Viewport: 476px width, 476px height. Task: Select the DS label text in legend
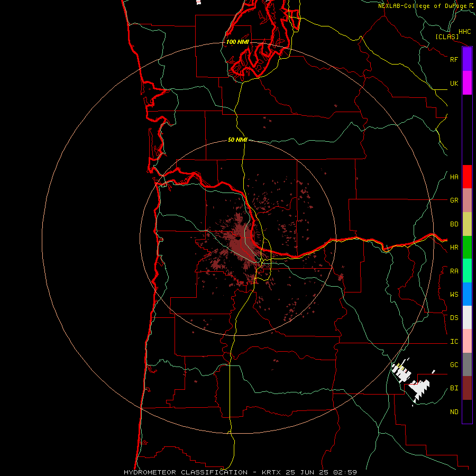(x=454, y=318)
